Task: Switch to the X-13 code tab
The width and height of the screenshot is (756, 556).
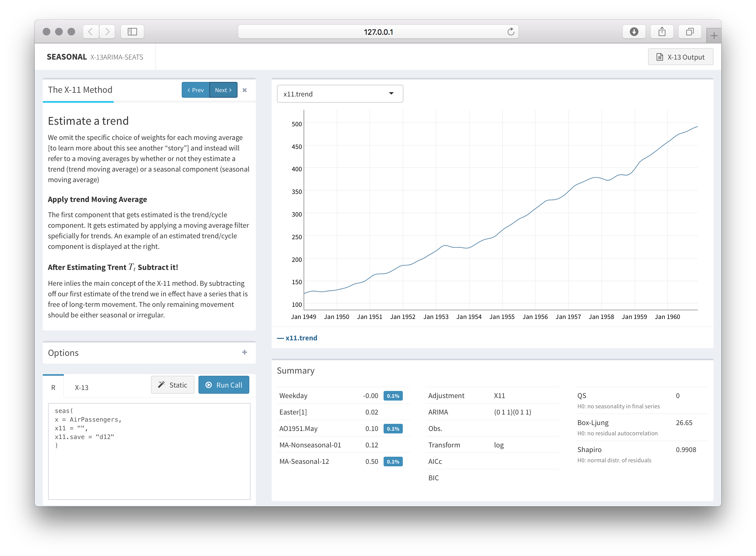Action: tap(81, 388)
